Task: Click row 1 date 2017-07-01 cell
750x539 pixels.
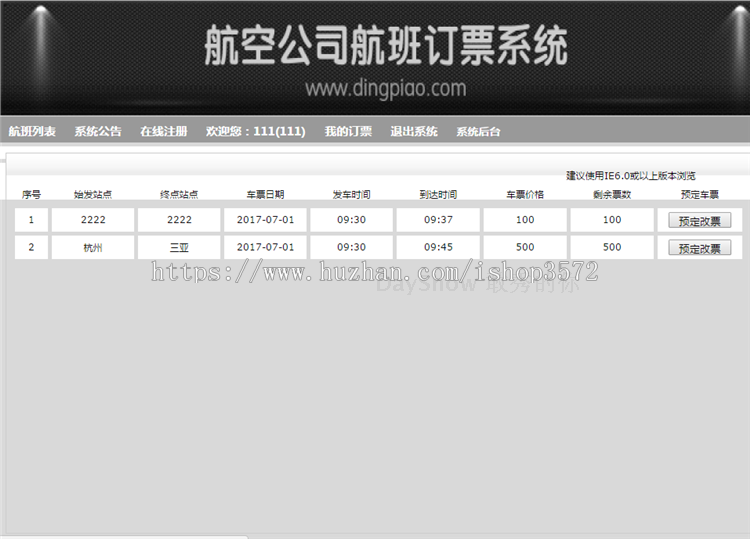Action: pyautogui.click(x=265, y=220)
